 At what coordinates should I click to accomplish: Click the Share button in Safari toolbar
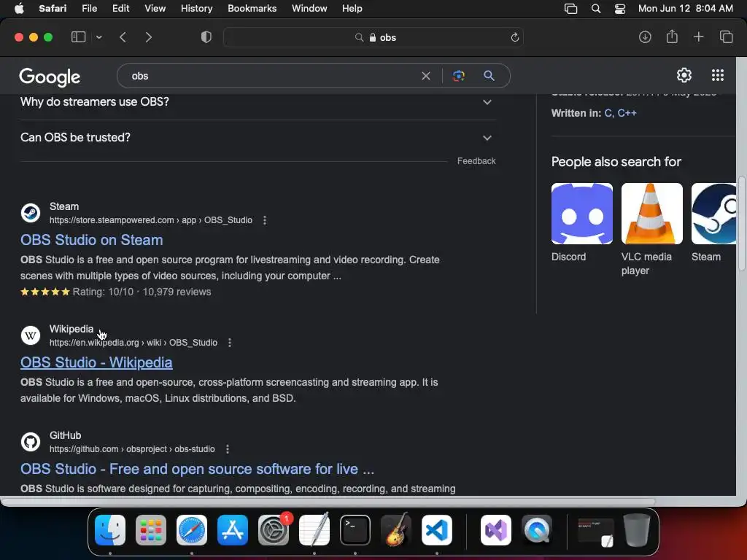[x=672, y=36]
